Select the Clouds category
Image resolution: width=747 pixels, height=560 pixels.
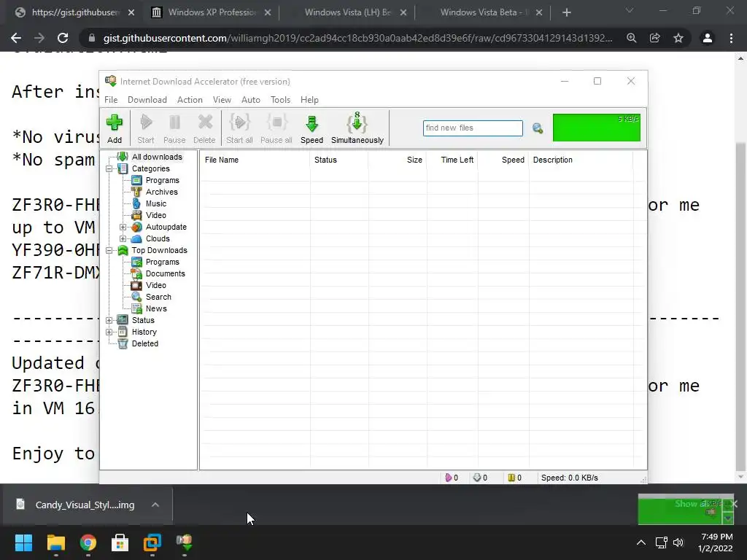[x=158, y=238]
